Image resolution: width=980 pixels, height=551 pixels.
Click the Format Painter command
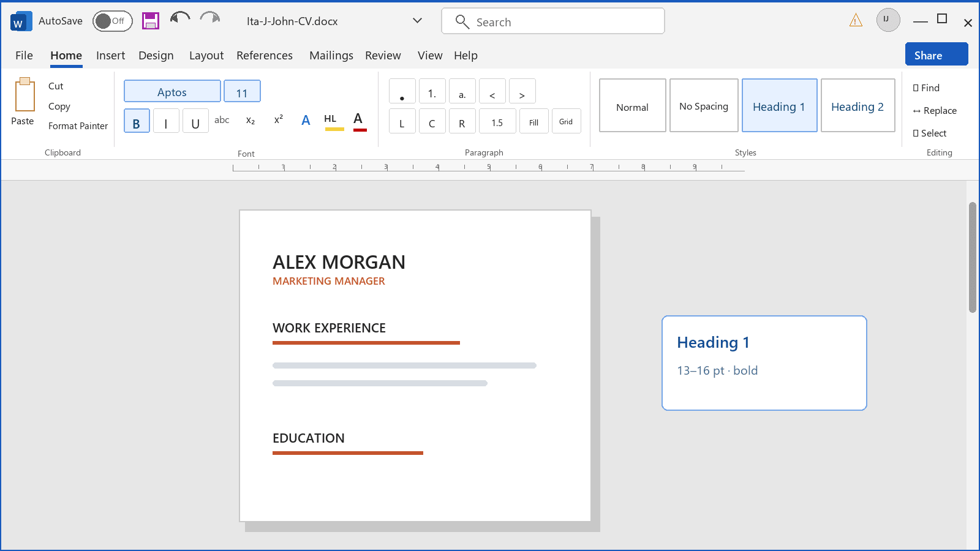[x=78, y=126]
